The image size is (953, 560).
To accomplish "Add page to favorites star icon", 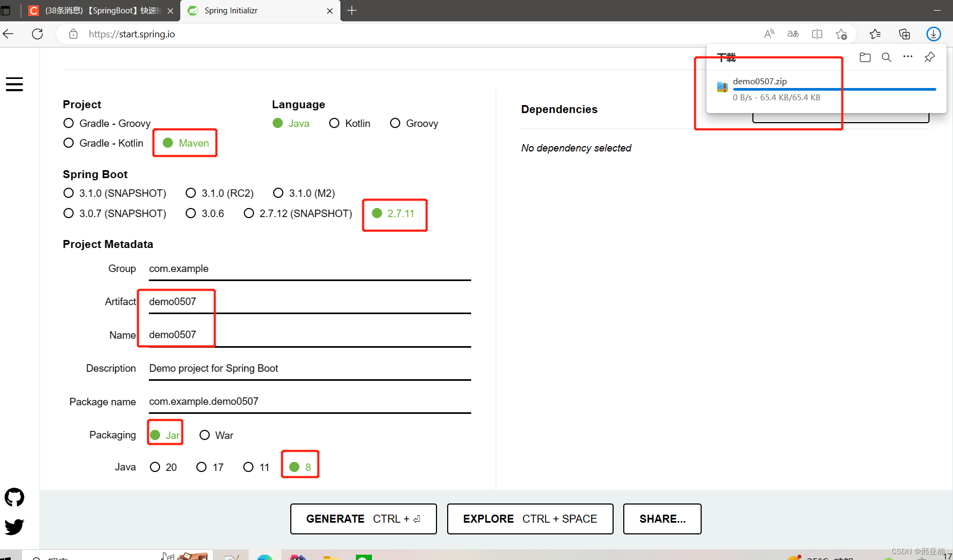I will [841, 34].
